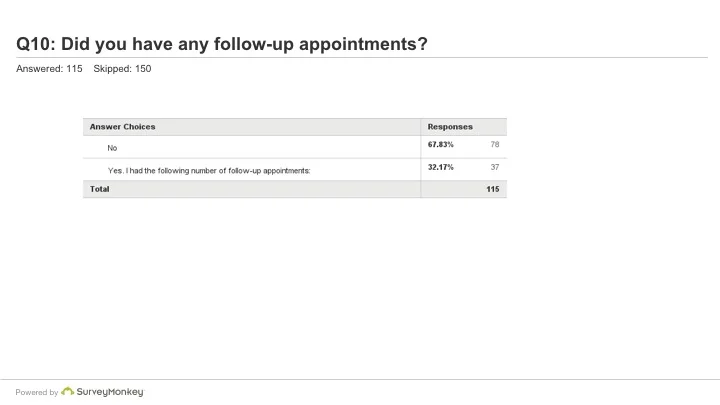720x405 pixels.
Task: Click the 32.17% response percentage
Action: click(440, 167)
